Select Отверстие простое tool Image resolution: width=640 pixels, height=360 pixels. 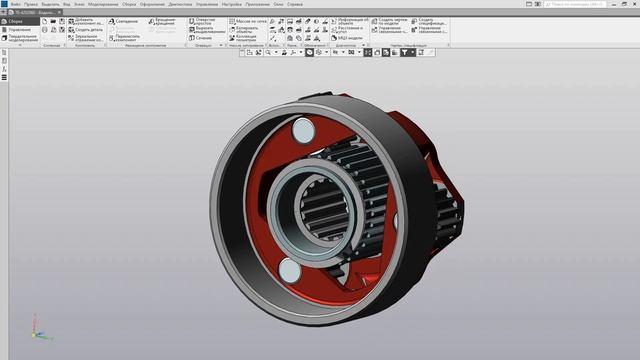coord(202,21)
